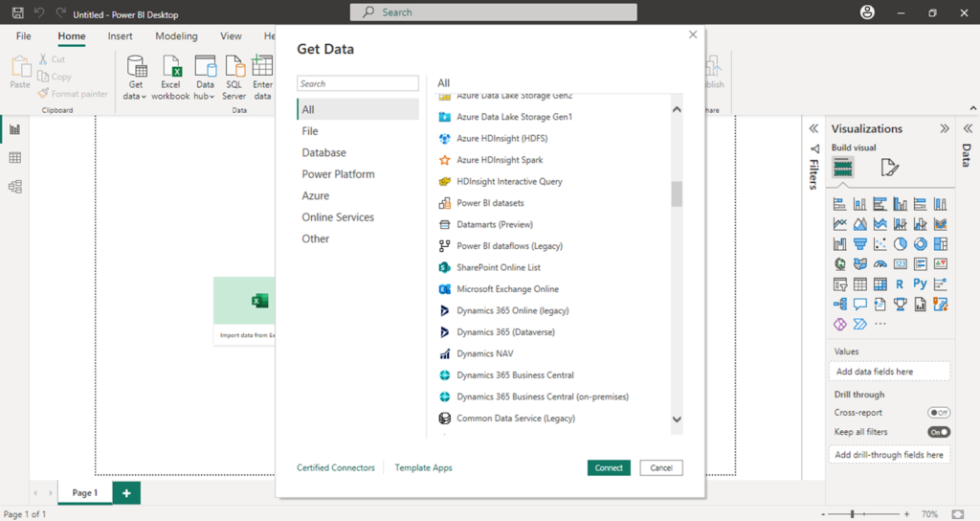Open more visuals ellipsis menu
Viewport: 980px width, 521px height.
[880, 324]
